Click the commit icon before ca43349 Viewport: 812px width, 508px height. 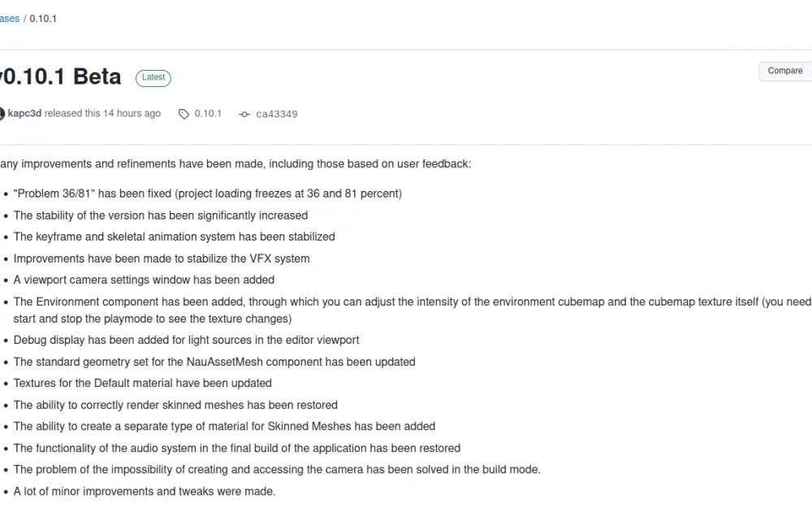[244, 114]
